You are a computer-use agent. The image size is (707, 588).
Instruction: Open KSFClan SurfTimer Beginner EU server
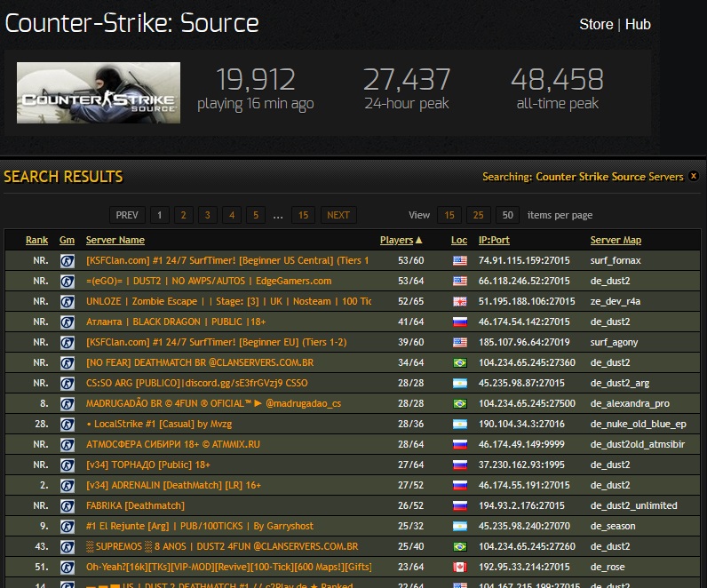tap(217, 342)
